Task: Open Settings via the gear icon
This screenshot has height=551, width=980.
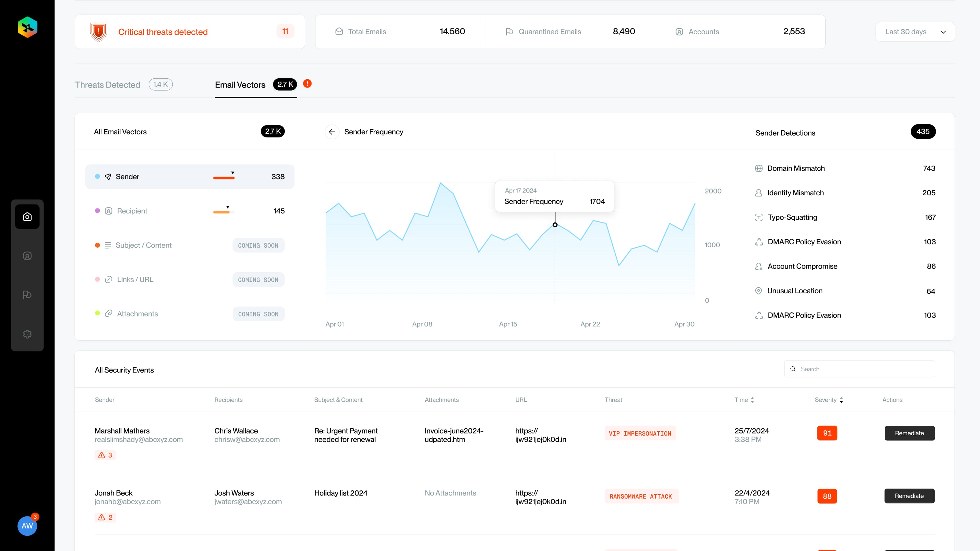Action: pos(27,334)
